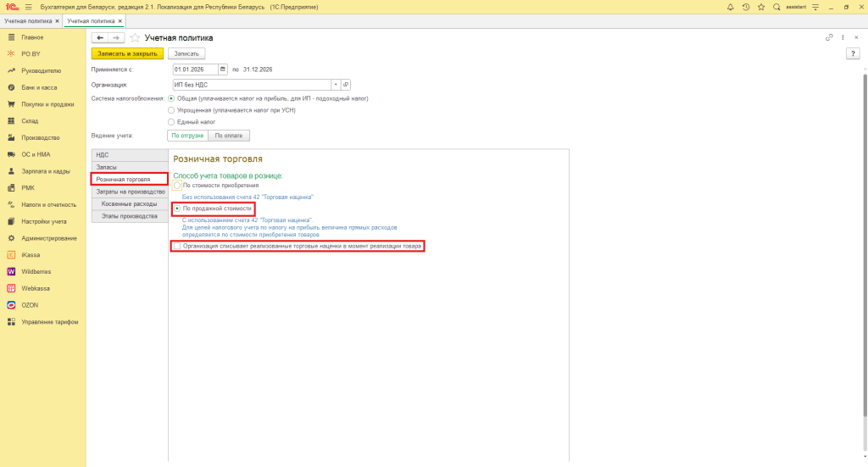Click the Wildberries sidebar icon
868x467 pixels.
click(12, 271)
